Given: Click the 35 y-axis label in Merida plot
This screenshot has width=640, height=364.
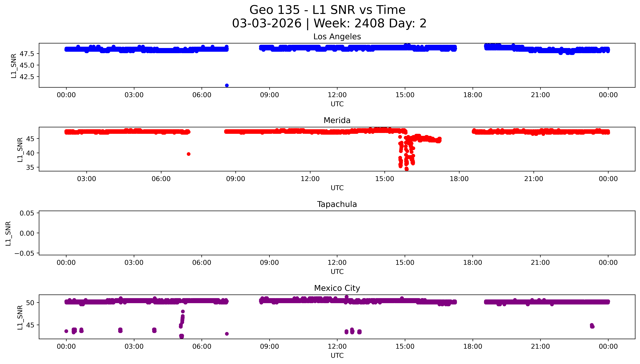Looking at the screenshot, I should click(x=30, y=167).
